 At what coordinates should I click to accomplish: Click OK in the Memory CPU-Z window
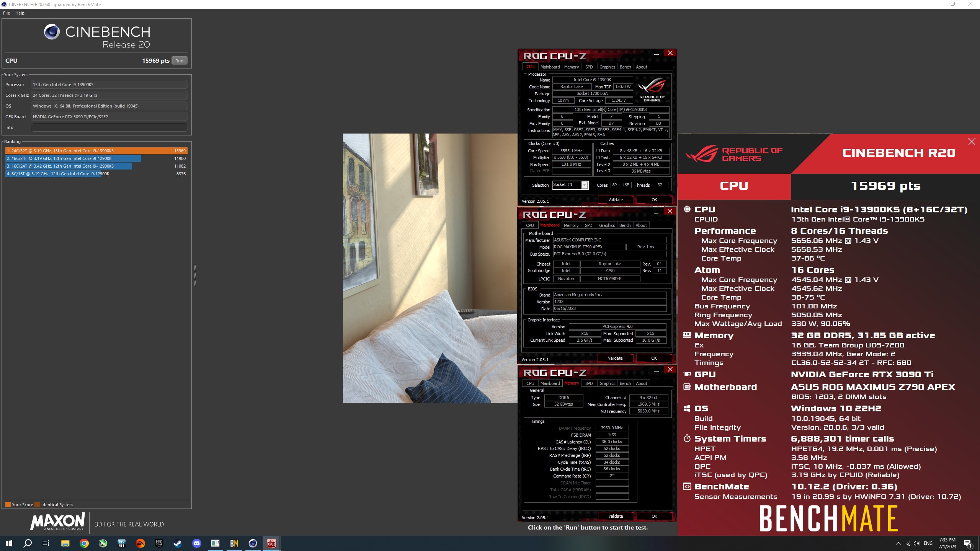[x=654, y=516]
